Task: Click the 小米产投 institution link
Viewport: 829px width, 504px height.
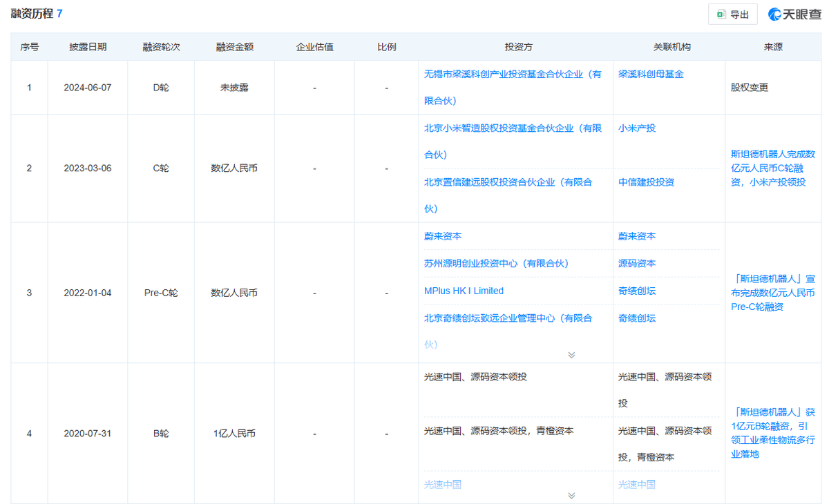Action: point(637,128)
